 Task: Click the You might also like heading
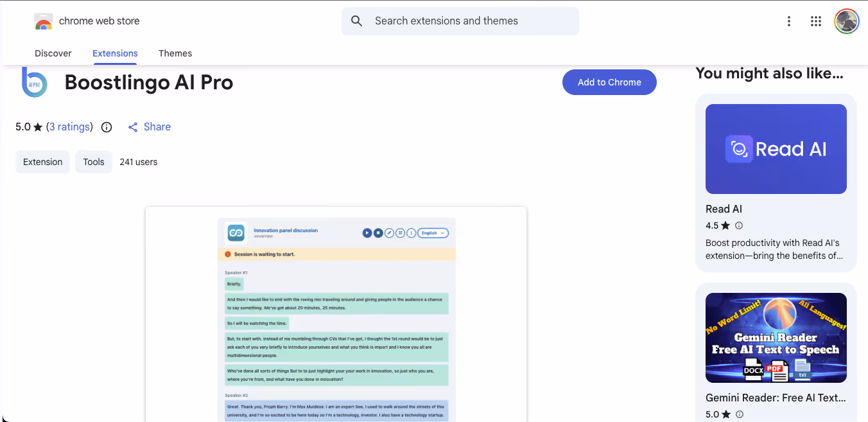769,73
